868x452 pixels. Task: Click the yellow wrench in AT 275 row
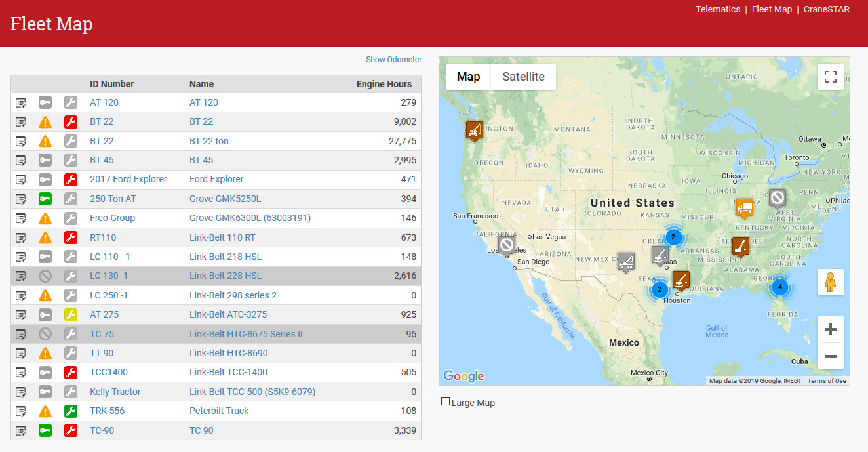[71, 314]
